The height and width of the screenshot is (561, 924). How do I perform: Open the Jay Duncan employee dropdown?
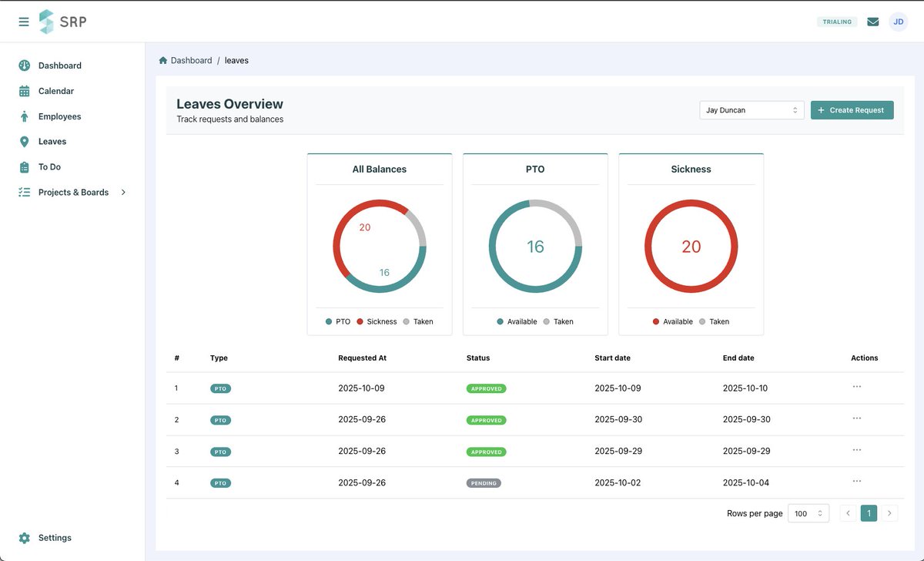752,110
